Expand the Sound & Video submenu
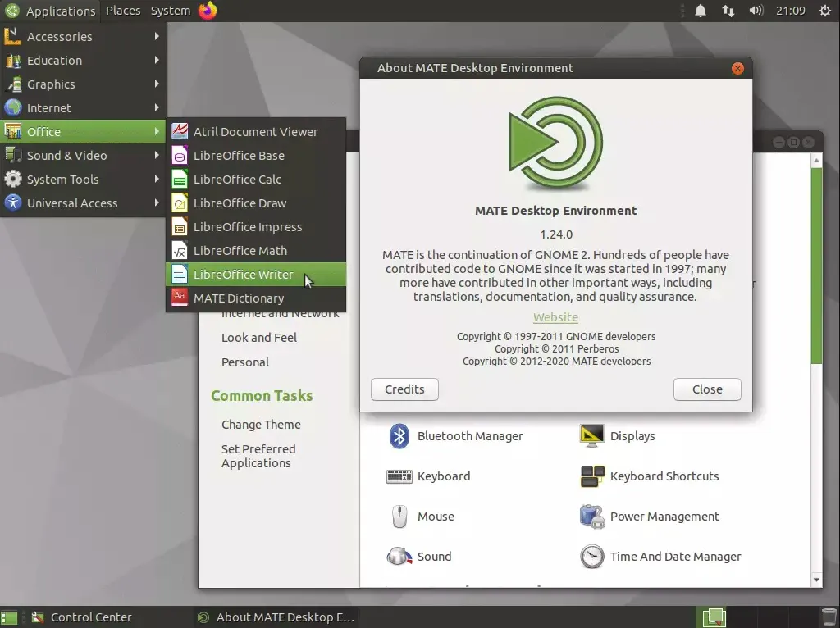This screenshot has width=840, height=628. pyautogui.click(x=84, y=155)
